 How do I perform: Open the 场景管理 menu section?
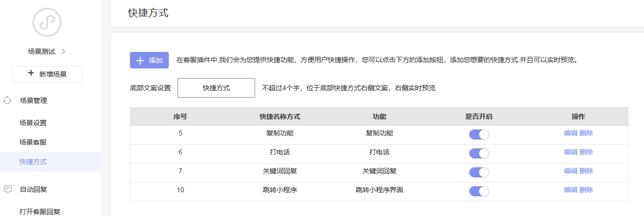click(33, 100)
